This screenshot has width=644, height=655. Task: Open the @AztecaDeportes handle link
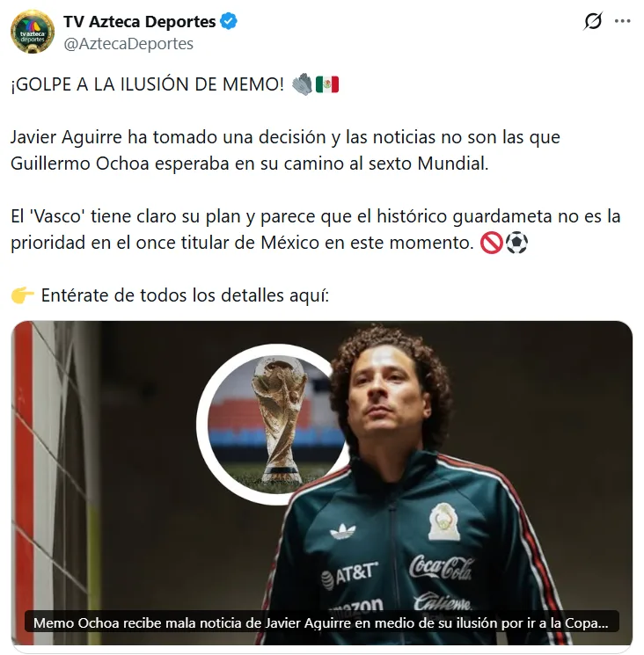tap(128, 43)
